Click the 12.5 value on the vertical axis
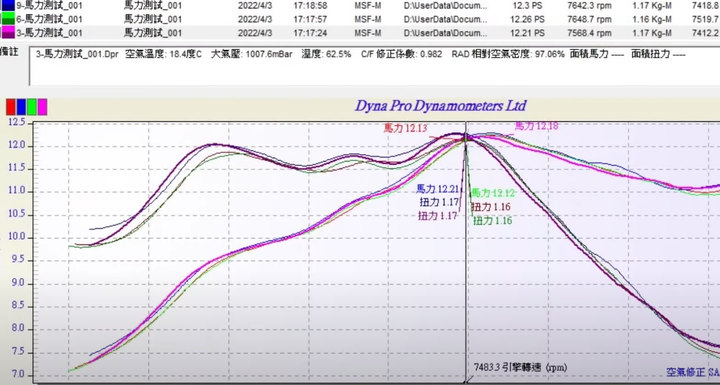The width and height of the screenshot is (720, 385). tap(17, 123)
